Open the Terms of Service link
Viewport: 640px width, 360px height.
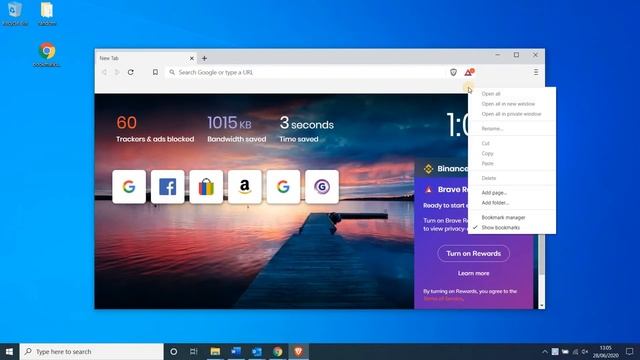pyautogui.click(x=443, y=299)
